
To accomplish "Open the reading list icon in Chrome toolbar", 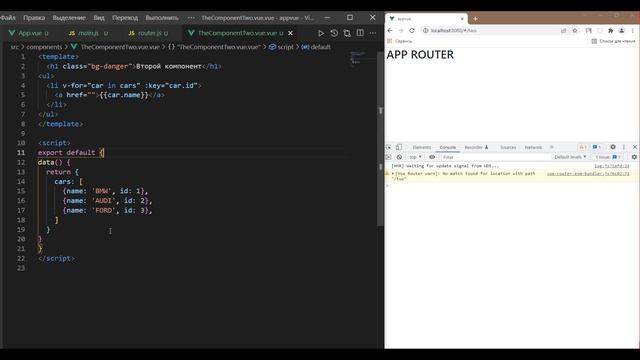I will coord(589,31).
